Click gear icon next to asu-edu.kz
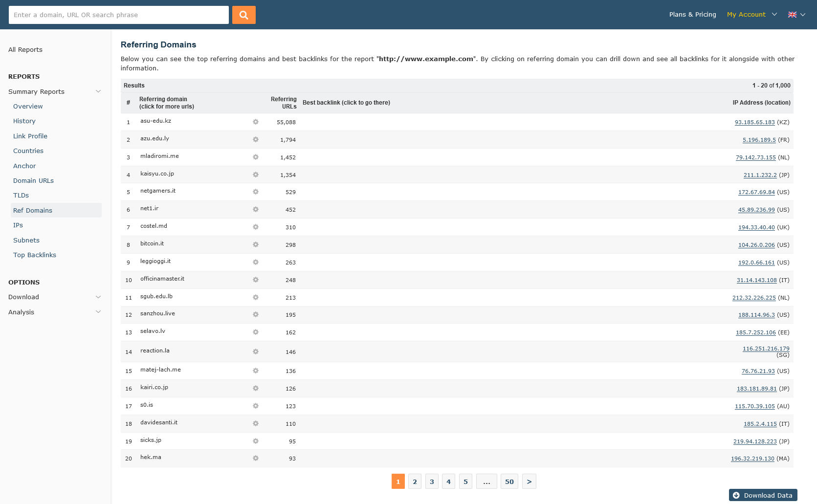Viewport: 817px width, 504px height. click(255, 122)
